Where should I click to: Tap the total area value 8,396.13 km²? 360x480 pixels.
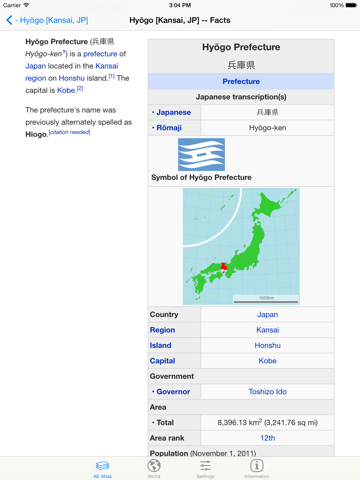(267, 422)
